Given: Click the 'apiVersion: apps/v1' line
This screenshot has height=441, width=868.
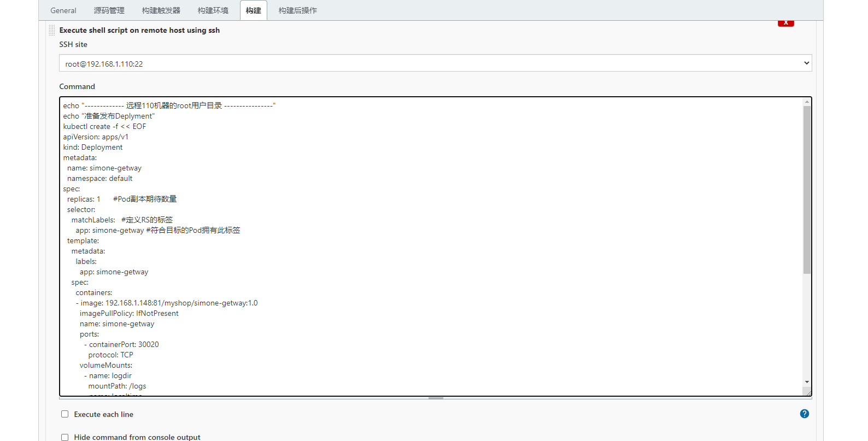Looking at the screenshot, I should point(96,137).
